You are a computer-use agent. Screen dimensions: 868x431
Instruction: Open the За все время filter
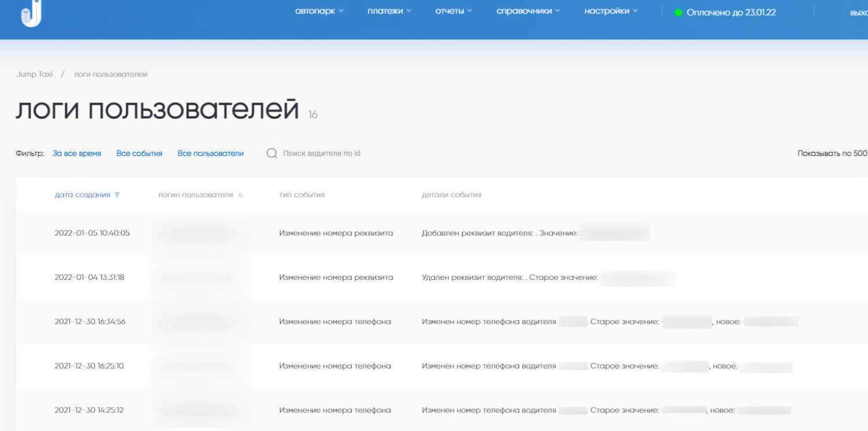pyautogui.click(x=76, y=154)
